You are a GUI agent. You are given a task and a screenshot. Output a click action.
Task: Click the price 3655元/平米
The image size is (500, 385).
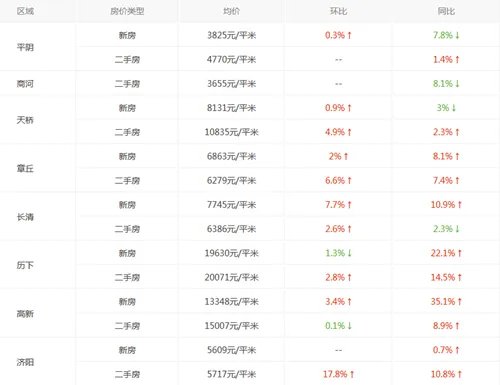pos(231,84)
